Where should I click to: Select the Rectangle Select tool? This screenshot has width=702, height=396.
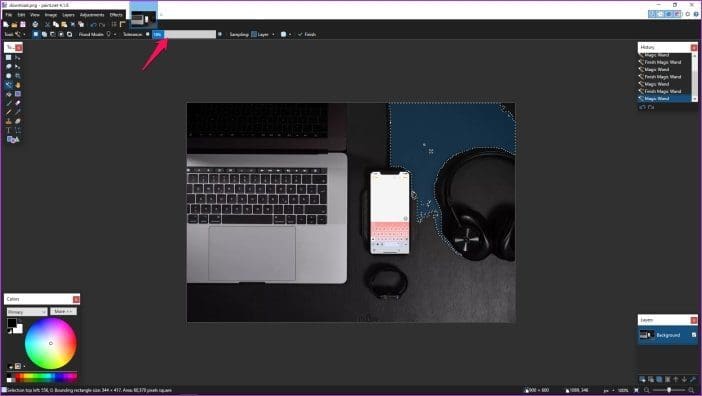coord(9,57)
